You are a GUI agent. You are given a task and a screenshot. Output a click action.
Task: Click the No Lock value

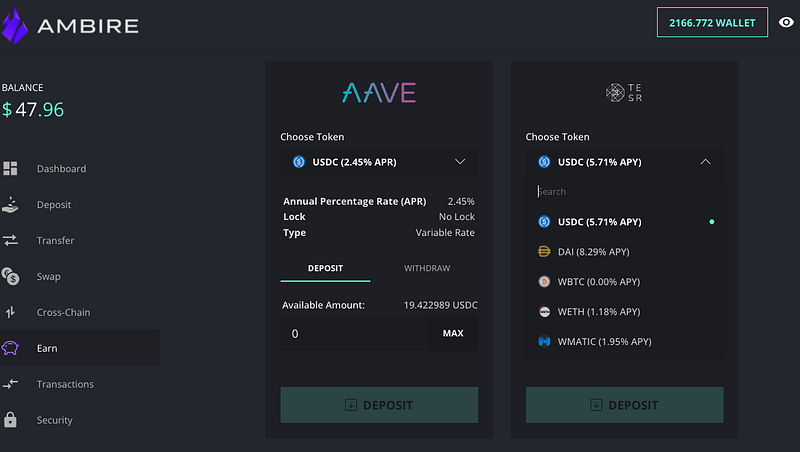coord(457,217)
